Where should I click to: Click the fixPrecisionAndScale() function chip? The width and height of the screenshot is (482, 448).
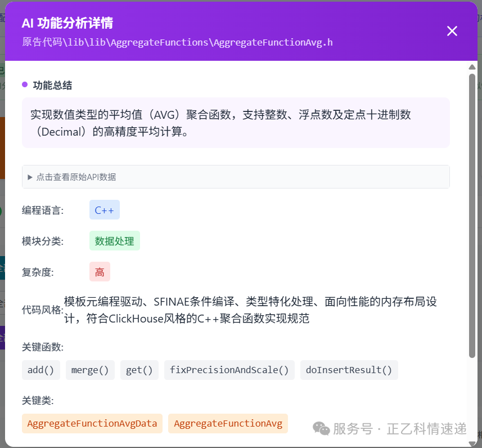pyautogui.click(x=229, y=370)
